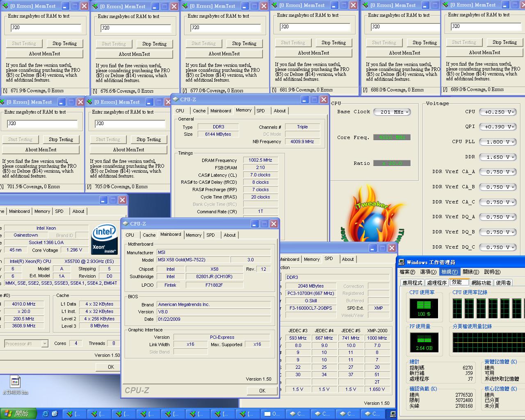Open taskbar button labeled O...
Viewport: 525px width, 420px height.
(273, 413)
